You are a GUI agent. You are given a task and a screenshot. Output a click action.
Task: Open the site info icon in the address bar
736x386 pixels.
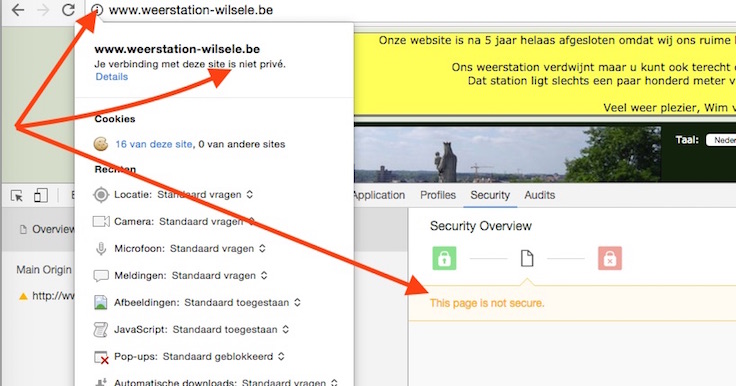click(x=97, y=10)
